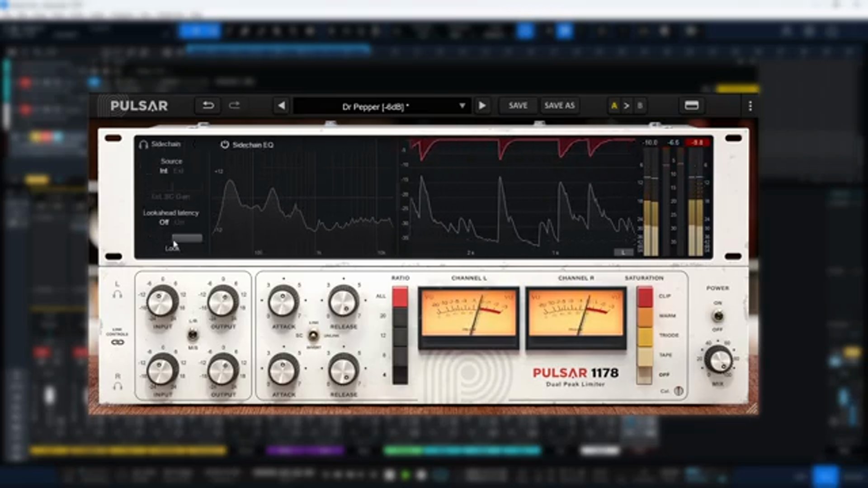Click the channel L INPUT knob
The width and height of the screenshot is (868, 488).
(x=162, y=301)
